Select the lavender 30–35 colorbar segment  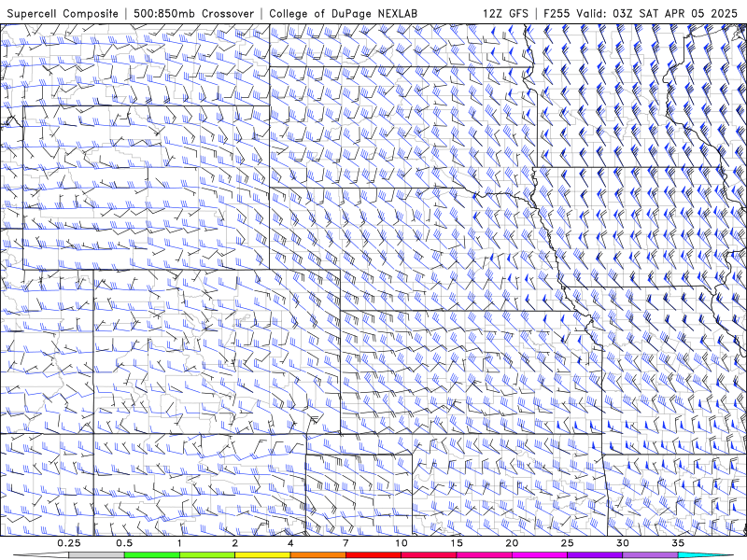pos(650,555)
